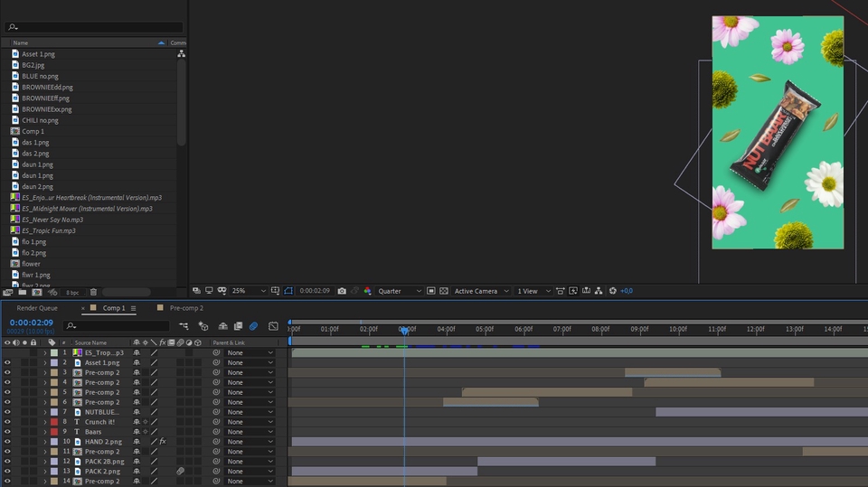
Task: Open grid and guide options
Action: [x=275, y=291]
